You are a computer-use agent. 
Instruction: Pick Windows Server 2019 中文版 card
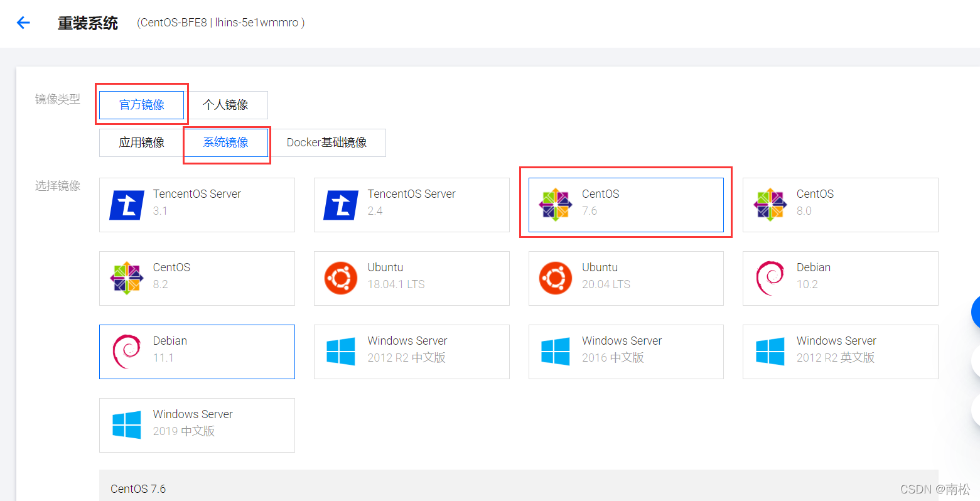pyautogui.click(x=197, y=425)
